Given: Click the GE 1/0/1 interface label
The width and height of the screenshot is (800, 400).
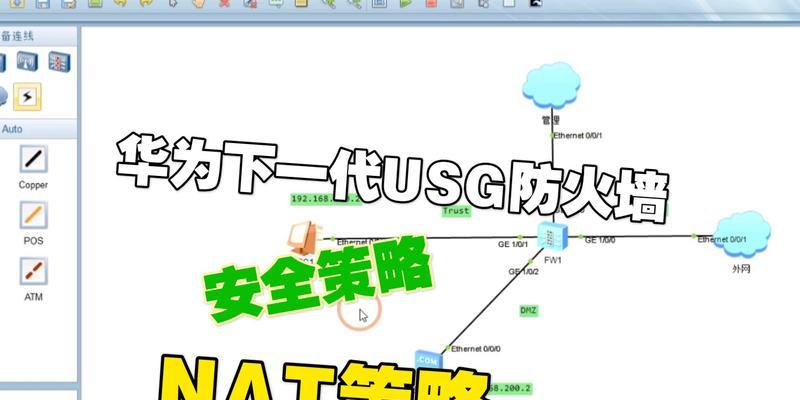Looking at the screenshot, I should pyautogui.click(x=513, y=244).
